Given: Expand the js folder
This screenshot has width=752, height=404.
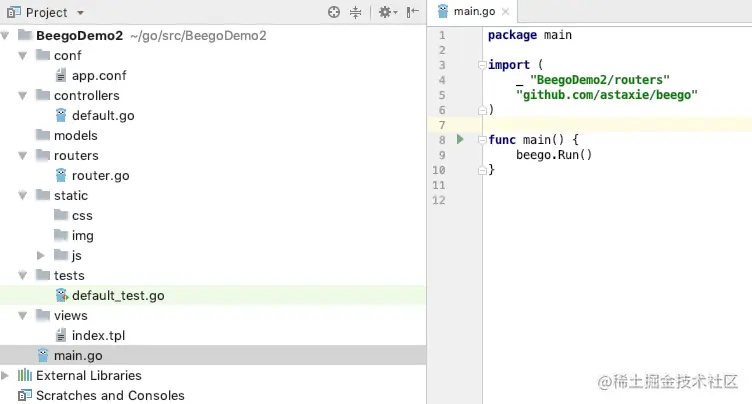Looking at the screenshot, I should pyautogui.click(x=41, y=255).
